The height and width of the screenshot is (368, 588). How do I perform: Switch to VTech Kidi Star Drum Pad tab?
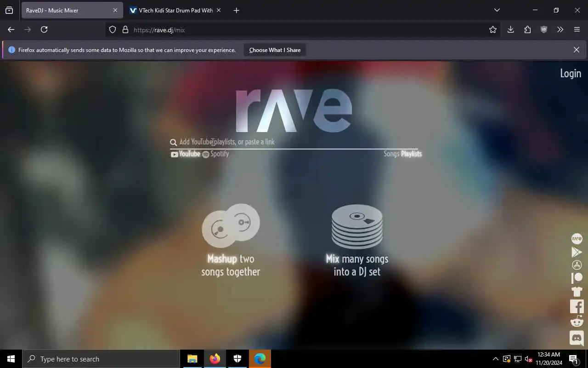click(175, 10)
